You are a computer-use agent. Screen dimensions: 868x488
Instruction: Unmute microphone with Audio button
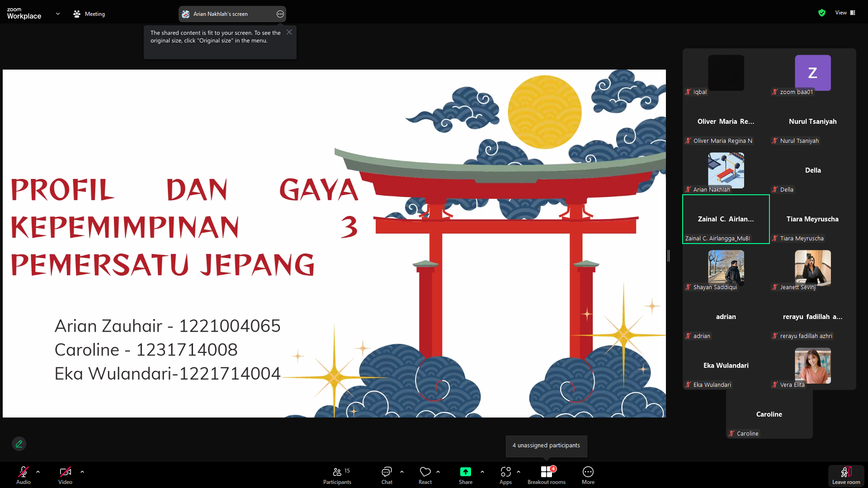pyautogui.click(x=24, y=475)
